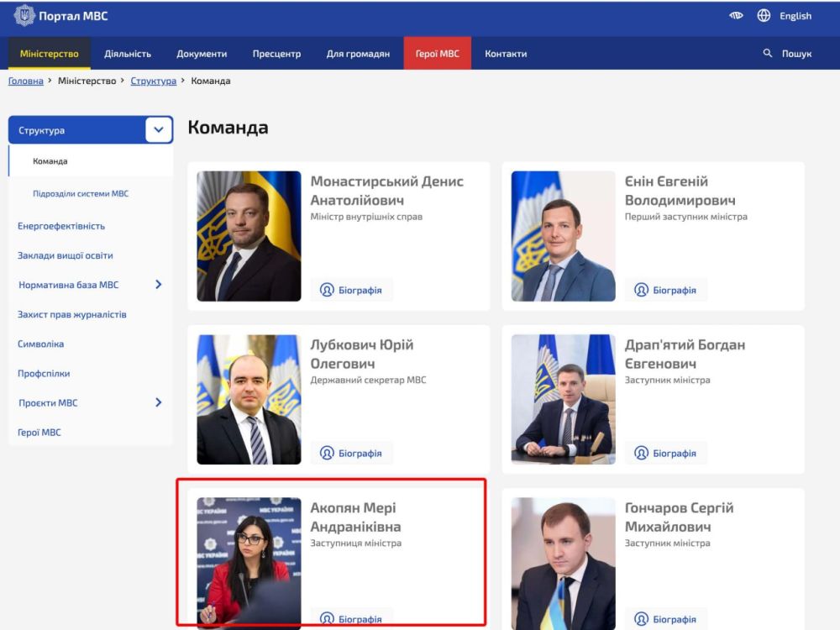
Task: Click the globe language icon
Action: pos(763,15)
